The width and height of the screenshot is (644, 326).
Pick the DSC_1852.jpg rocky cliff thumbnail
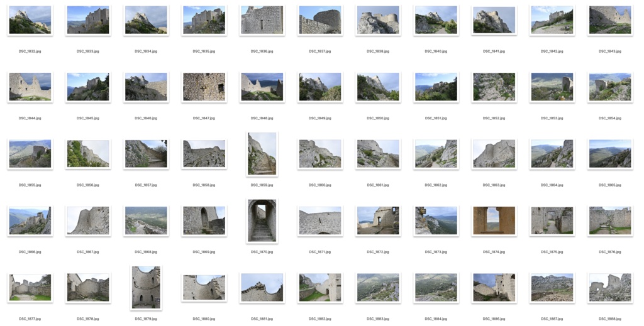tap(494, 87)
